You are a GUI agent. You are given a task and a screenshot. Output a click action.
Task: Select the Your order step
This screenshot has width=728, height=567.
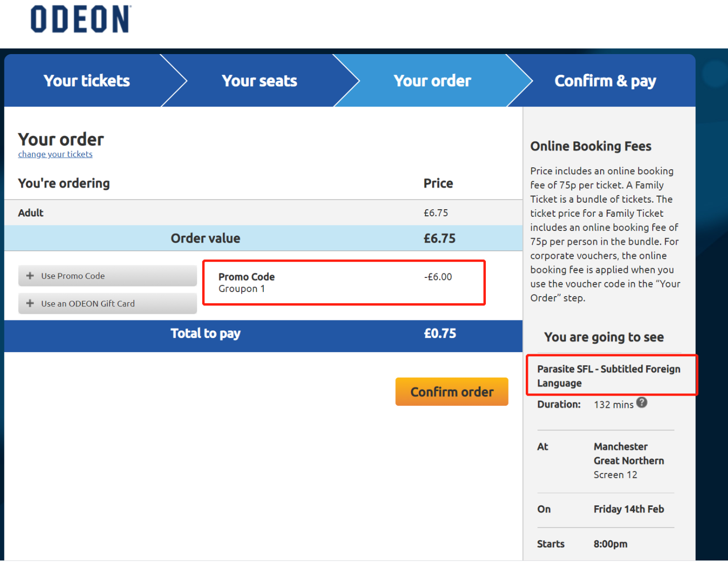coord(432,81)
